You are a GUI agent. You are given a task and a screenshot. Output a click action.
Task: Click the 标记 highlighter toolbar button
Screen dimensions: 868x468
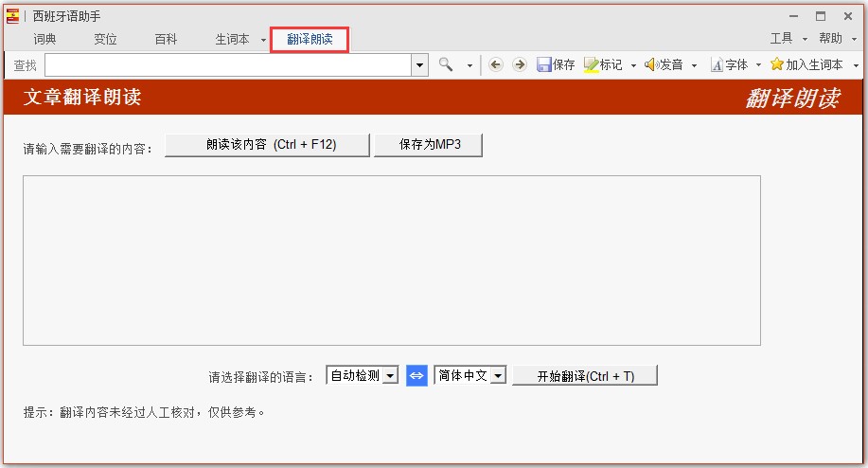[603, 64]
